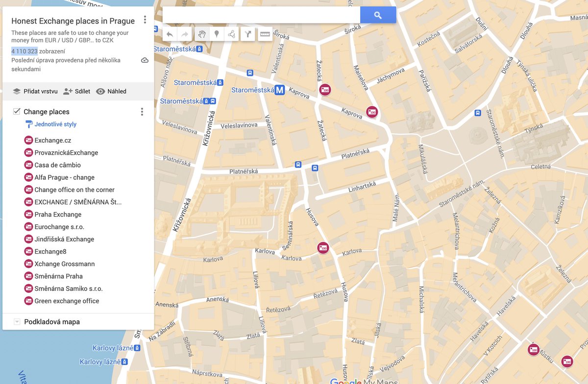Viewport: 588px width, 384px height.
Task: Click the Sdílet share button
Action: tap(77, 91)
